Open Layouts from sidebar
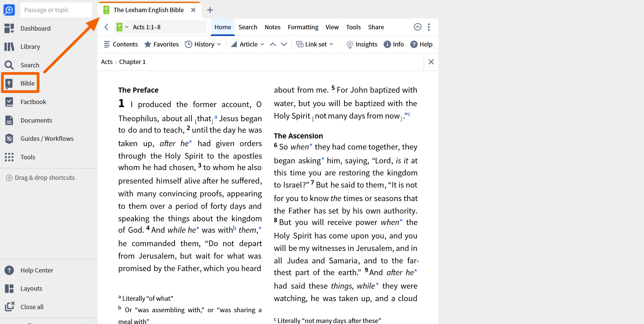Screen dimensions: 644x324 tap(24, 288)
